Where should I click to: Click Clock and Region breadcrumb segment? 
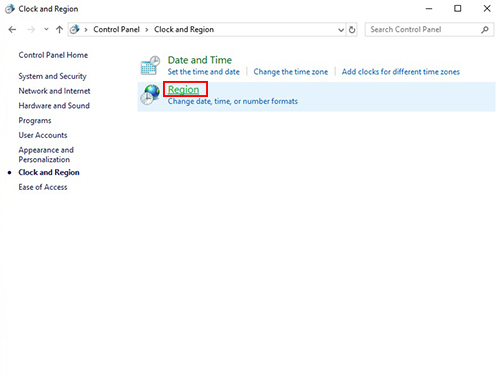[184, 29]
